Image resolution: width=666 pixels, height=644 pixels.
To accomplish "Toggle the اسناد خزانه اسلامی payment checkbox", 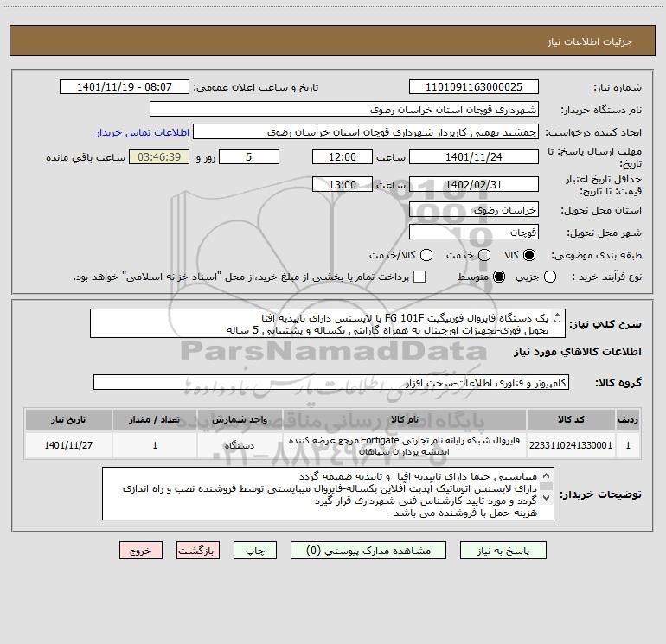I will pos(419,277).
